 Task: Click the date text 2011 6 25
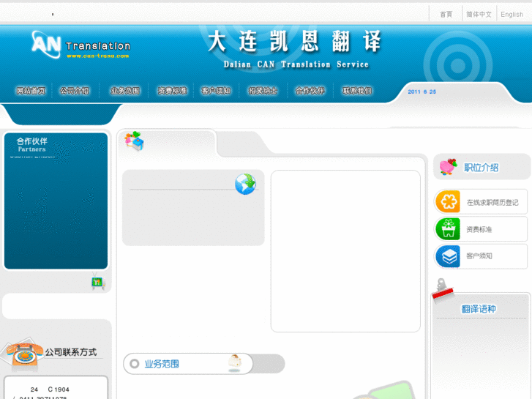coord(422,92)
